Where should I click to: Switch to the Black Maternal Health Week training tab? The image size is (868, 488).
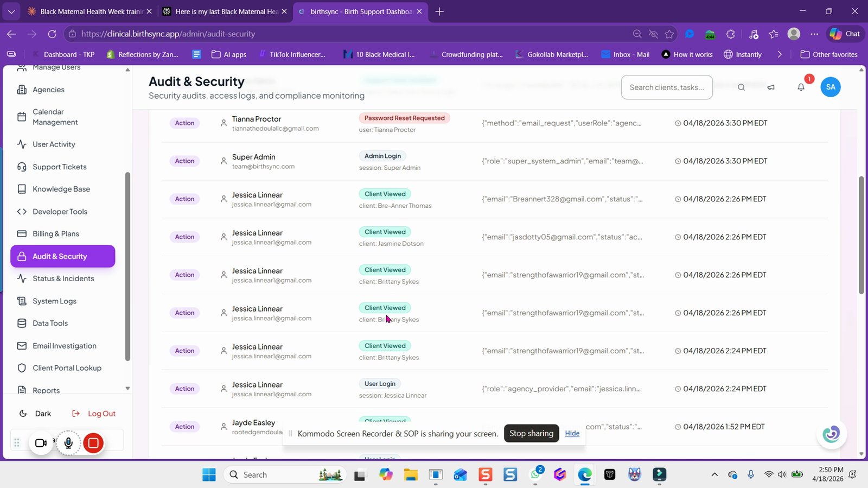pos(90,11)
